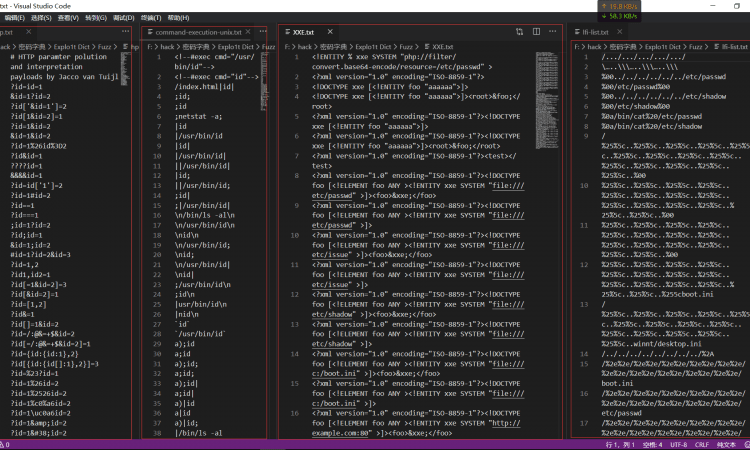Viewport: 750px width, 450px height.
Task: Open more actions for the XXE.txt group
Action: click(x=552, y=32)
